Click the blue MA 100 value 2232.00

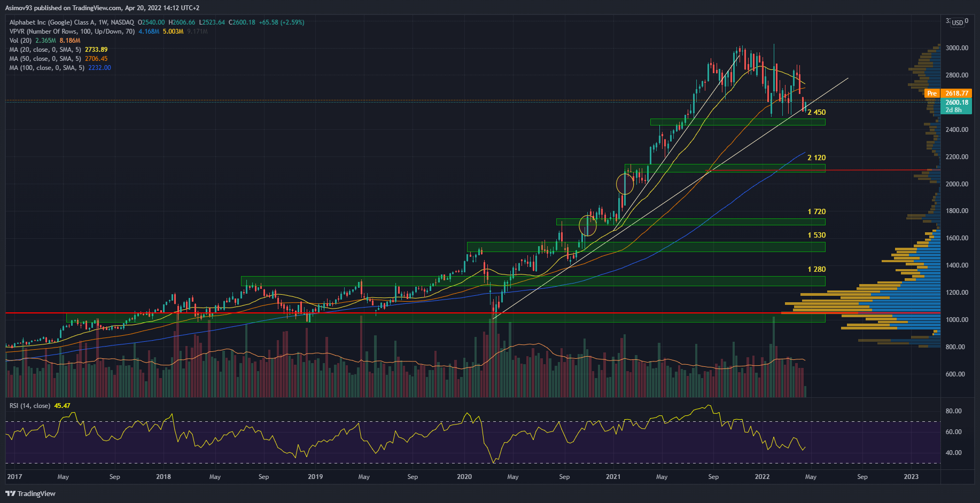[99, 68]
